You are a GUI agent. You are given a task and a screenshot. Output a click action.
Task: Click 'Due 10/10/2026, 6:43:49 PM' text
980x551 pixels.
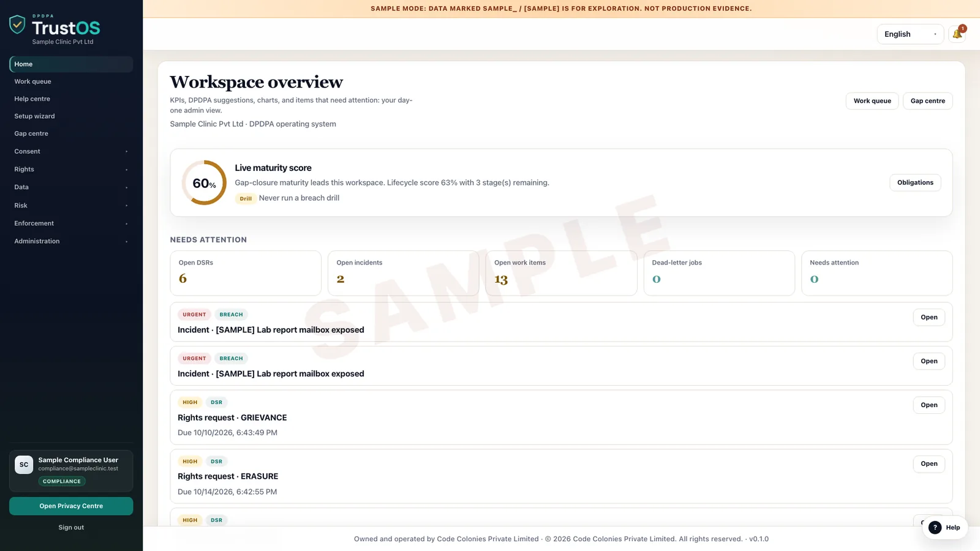click(x=227, y=433)
